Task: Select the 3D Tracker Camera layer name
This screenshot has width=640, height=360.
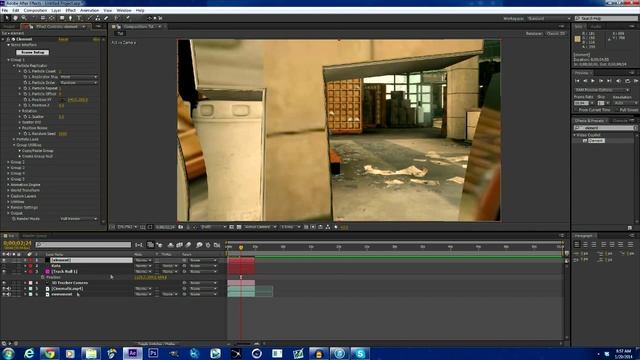Action: [69, 283]
